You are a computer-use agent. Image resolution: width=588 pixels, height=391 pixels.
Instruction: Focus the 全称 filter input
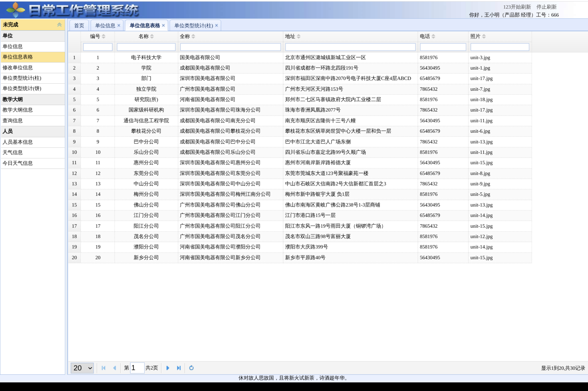[x=231, y=47]
